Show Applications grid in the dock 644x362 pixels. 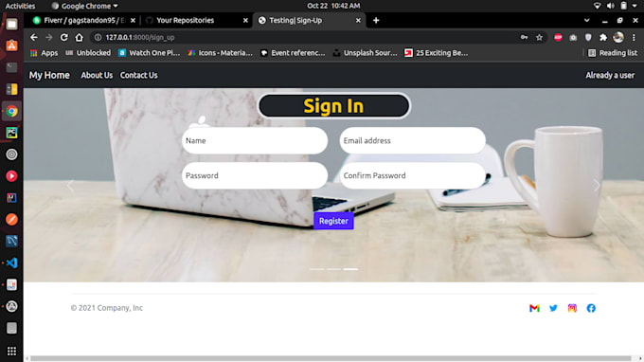coord(11,351)
